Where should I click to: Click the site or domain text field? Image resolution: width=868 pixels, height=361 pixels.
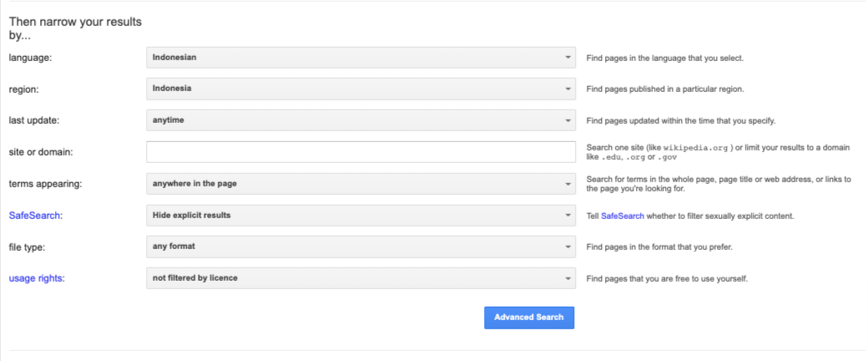click(361, 152)
